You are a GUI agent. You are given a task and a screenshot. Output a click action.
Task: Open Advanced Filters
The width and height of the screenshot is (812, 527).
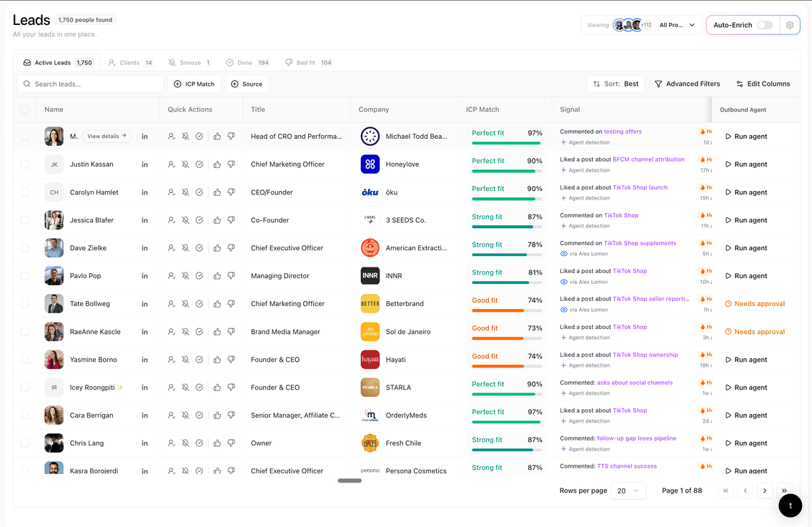687,84
